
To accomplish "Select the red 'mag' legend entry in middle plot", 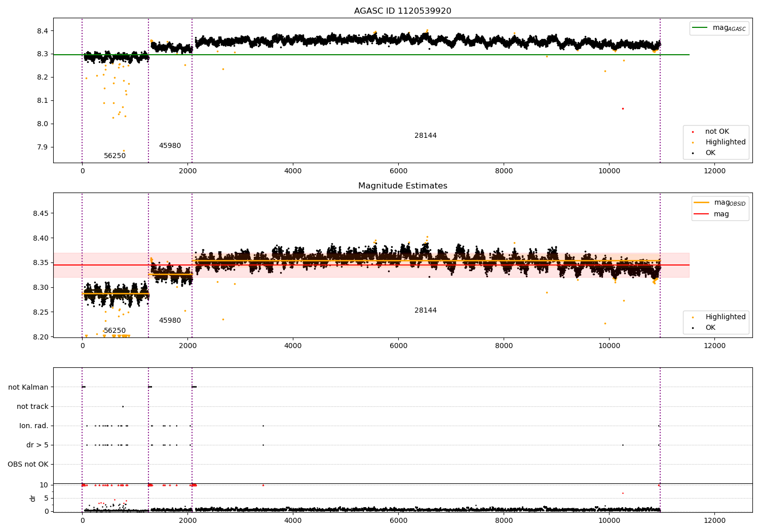I will 712,214.
